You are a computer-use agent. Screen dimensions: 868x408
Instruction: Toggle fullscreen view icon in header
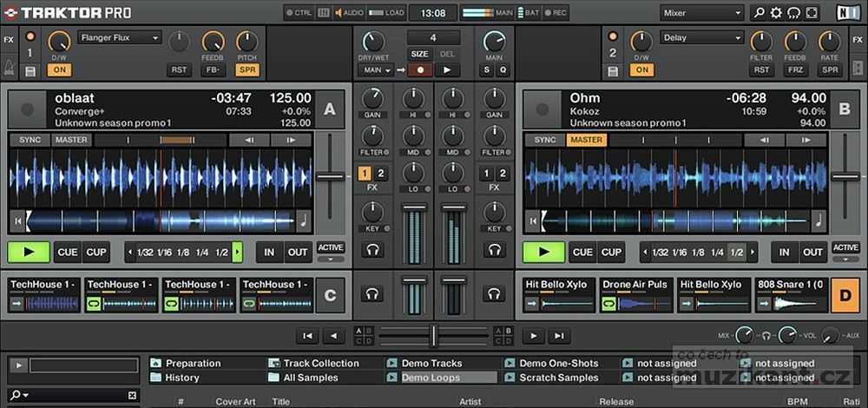click(x=812, y=12)
